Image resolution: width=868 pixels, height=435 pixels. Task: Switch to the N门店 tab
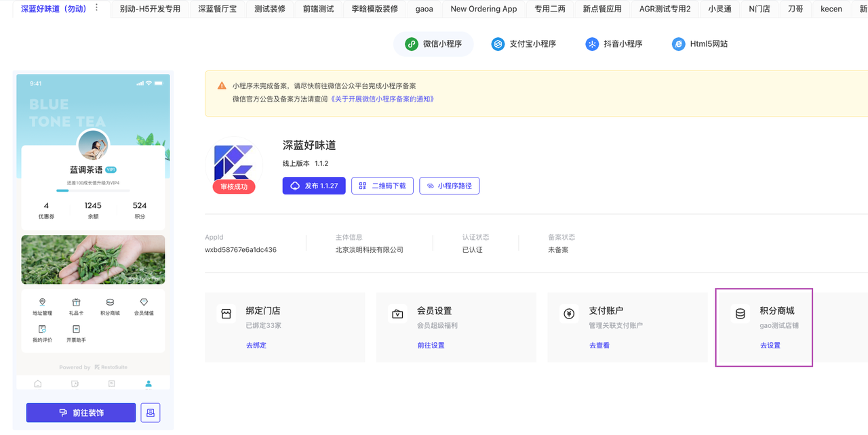click(x=759, y=9)
